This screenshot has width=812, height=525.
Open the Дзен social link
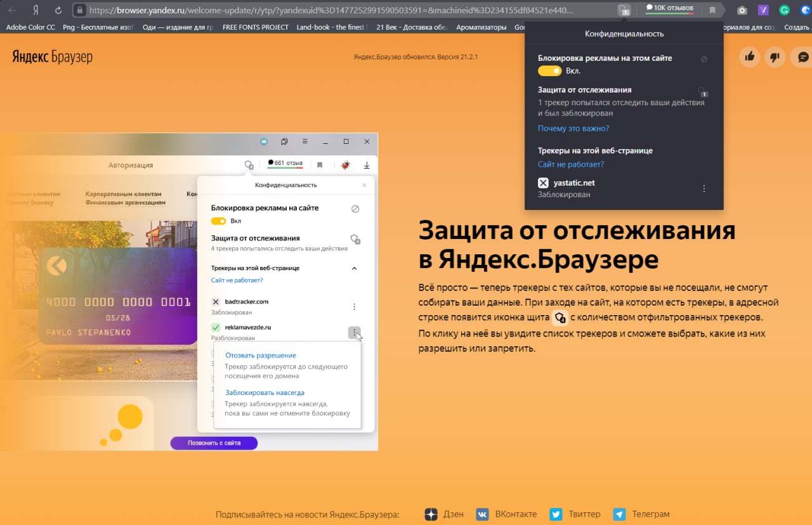click(x=444, y=514)
